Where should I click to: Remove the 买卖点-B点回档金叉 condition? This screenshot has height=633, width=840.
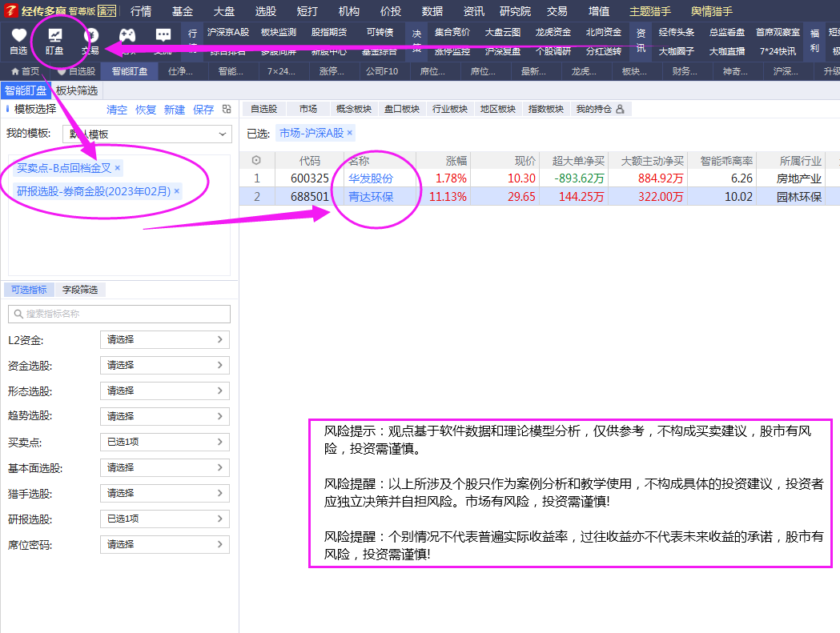point(118,168)
